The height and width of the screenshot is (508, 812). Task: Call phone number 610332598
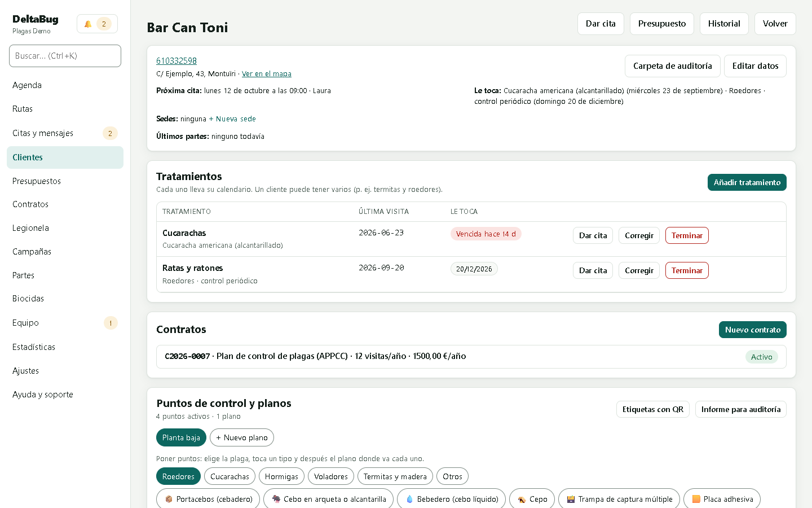pyautogui.click(x=176, y=61)
